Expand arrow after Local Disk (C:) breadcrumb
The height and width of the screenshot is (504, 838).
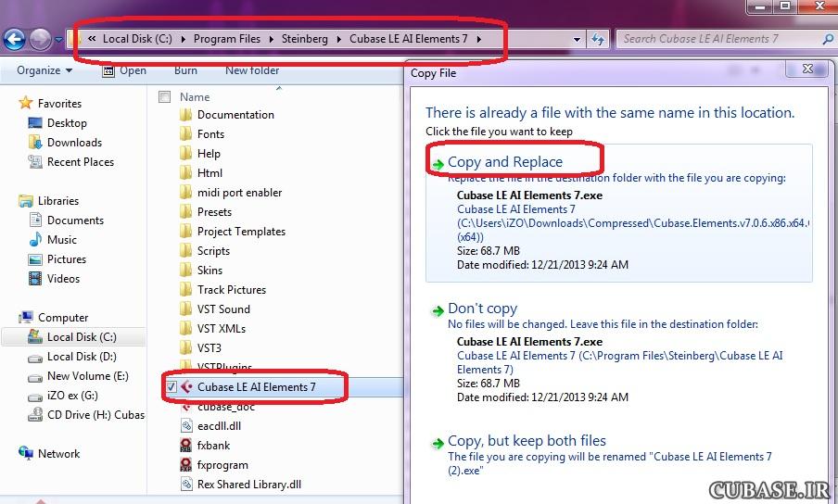pyautogui.click(x=184, y=39)
